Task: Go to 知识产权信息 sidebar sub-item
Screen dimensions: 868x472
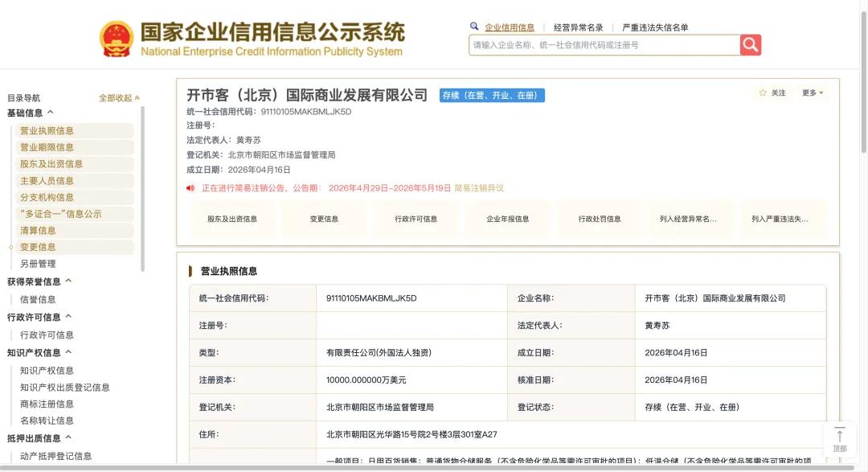Action: point(47,371)
